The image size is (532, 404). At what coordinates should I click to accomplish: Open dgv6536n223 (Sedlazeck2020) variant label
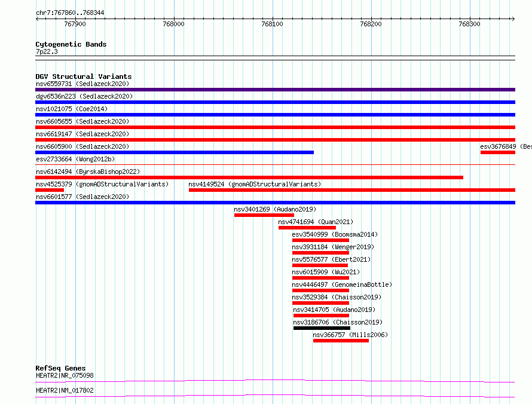[84, 96]
